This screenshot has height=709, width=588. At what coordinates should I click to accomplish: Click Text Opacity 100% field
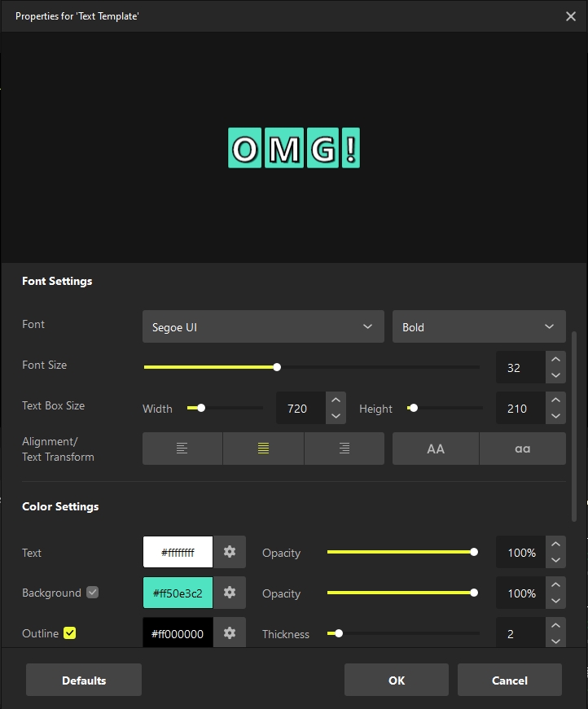tap(520, 552)
